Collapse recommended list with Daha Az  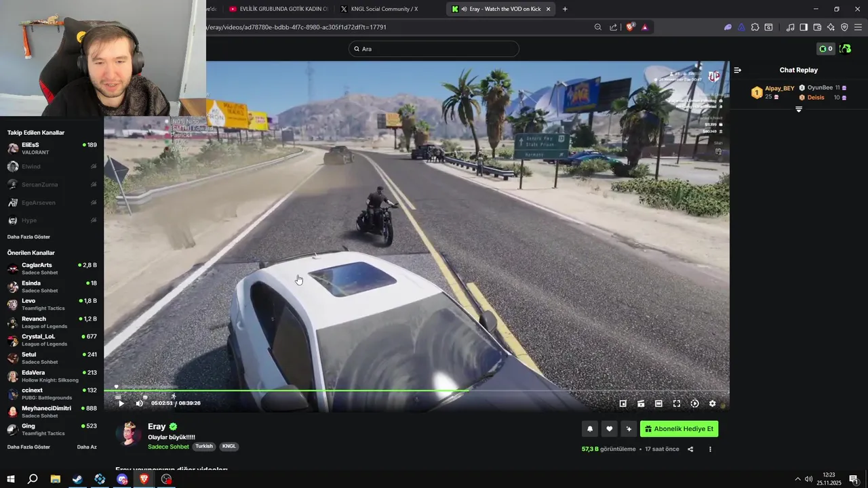(x=87, y=447)
